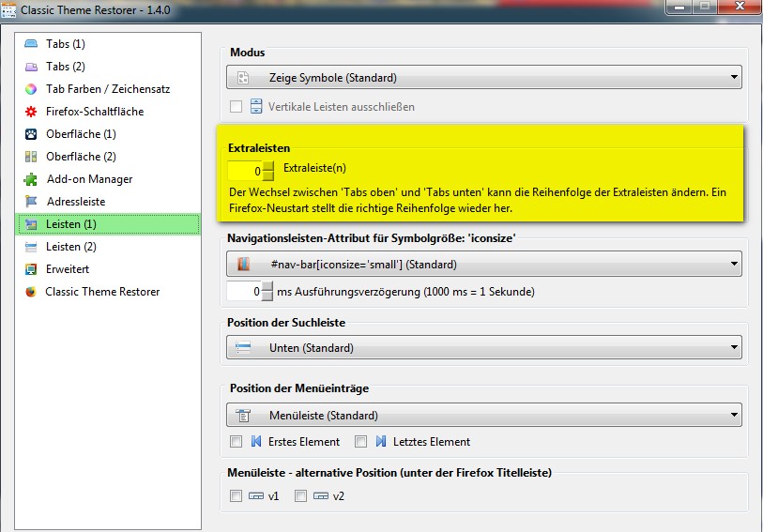
Task: Click the v1 menubar position icon
Action: [256, 496]
